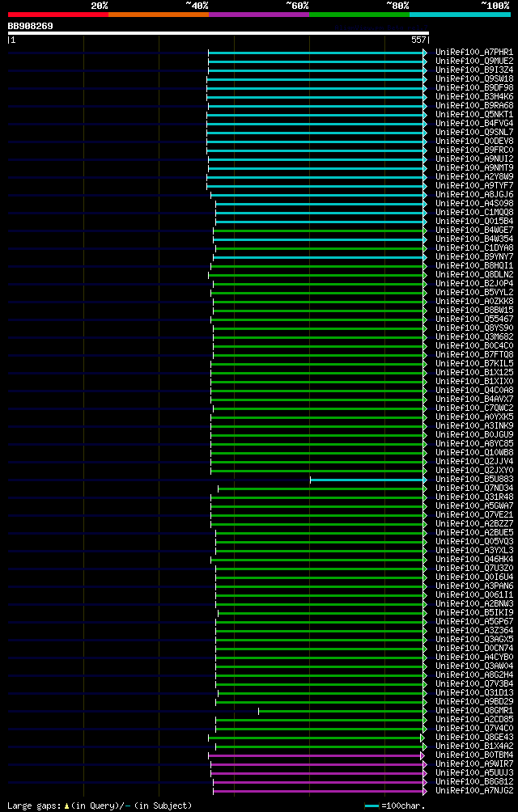Select label UniRef100_B8G812
The height and width of the screenshot is (812, 518).
(474, 782)
